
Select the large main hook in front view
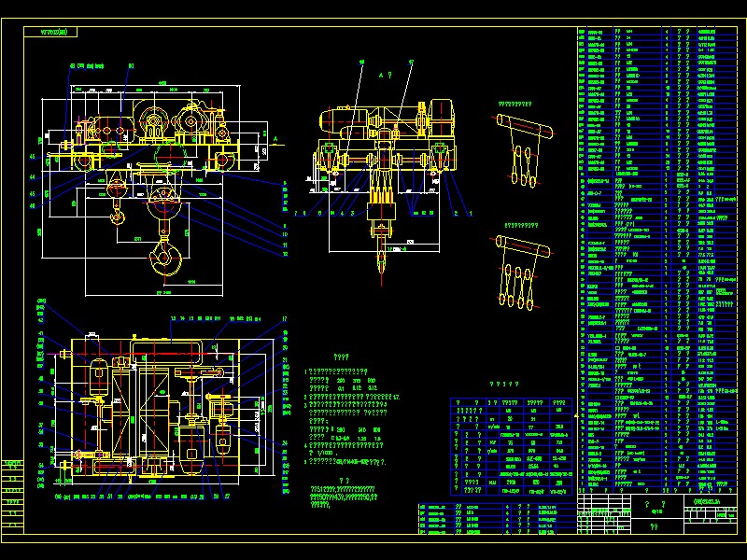point(165,258)
